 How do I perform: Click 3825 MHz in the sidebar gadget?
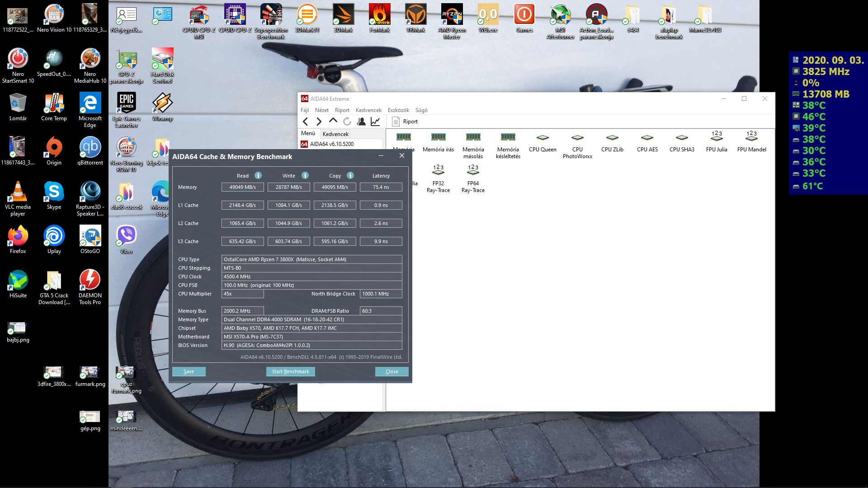pos(826,71)
